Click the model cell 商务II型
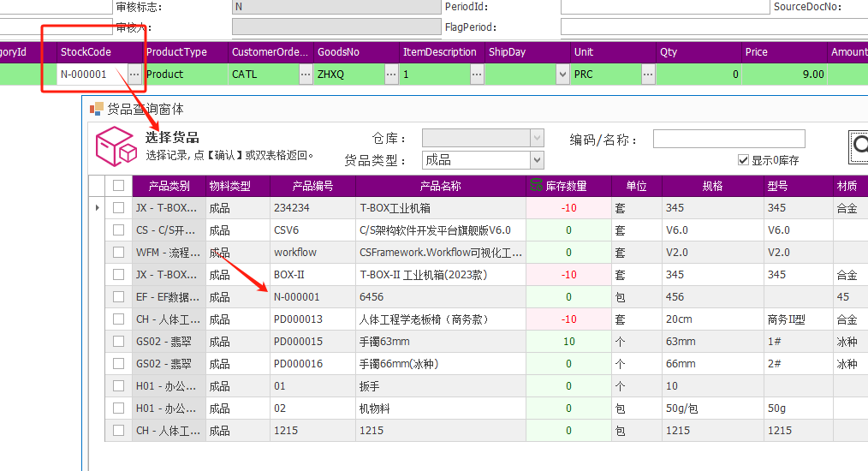The width and height of the screenshot is (868, 471). tap(799, 319)
